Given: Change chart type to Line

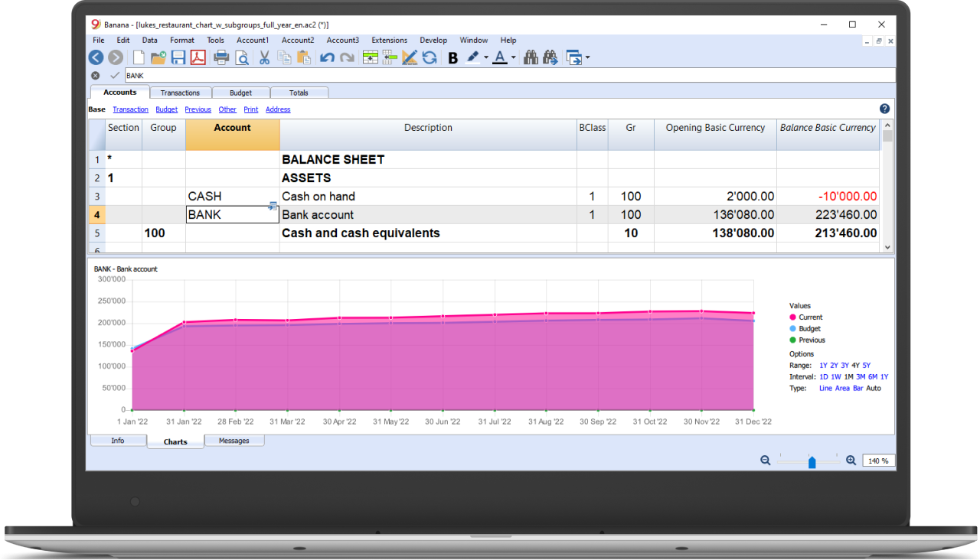Looking at the screenshot, I should [825, 389].
